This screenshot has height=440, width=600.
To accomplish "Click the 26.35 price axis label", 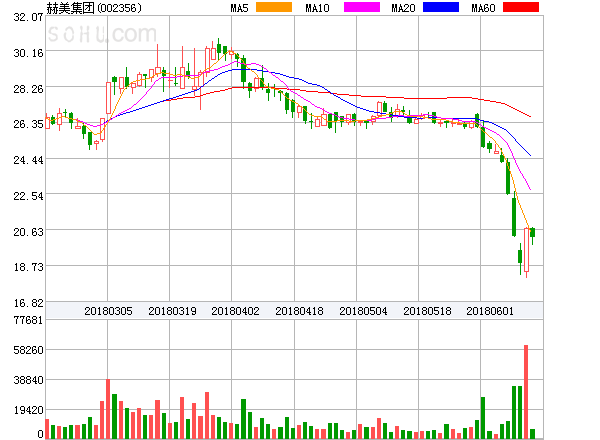I will [28, 124].
